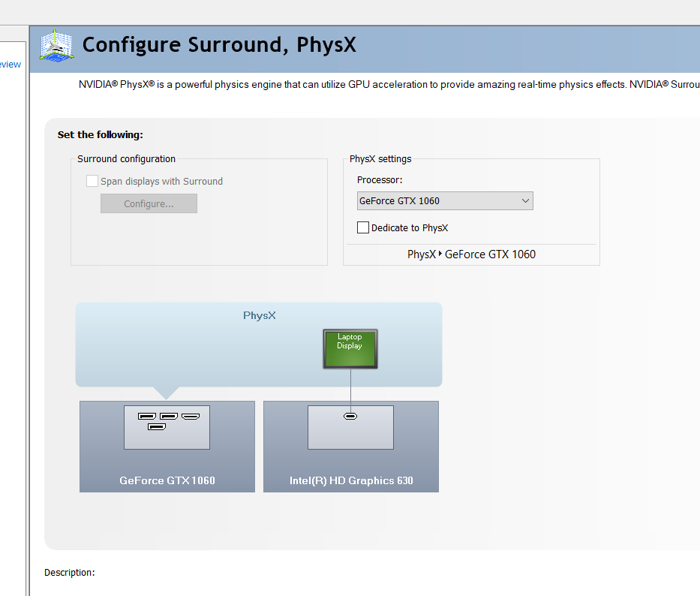The image size is (700, 596).
Task: Click the Configure Surround PhysX cube icon
Action: coord(56,46)
